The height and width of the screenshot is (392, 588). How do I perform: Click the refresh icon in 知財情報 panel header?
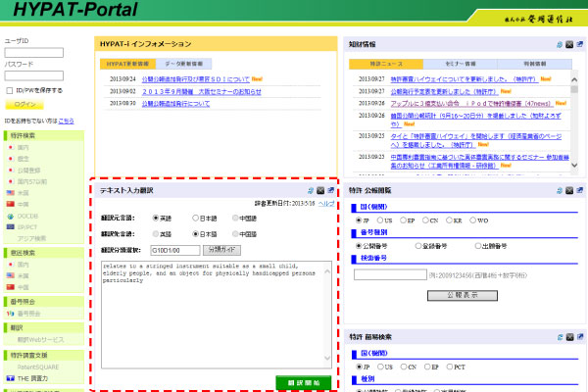pyautogui.click(x=559, y=44)
